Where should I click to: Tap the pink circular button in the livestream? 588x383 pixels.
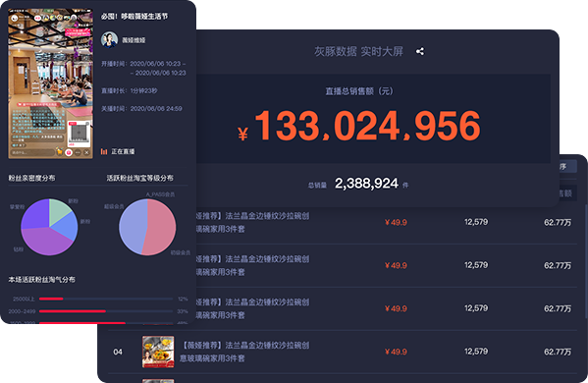pyautogui.click(x=69, y=152)
